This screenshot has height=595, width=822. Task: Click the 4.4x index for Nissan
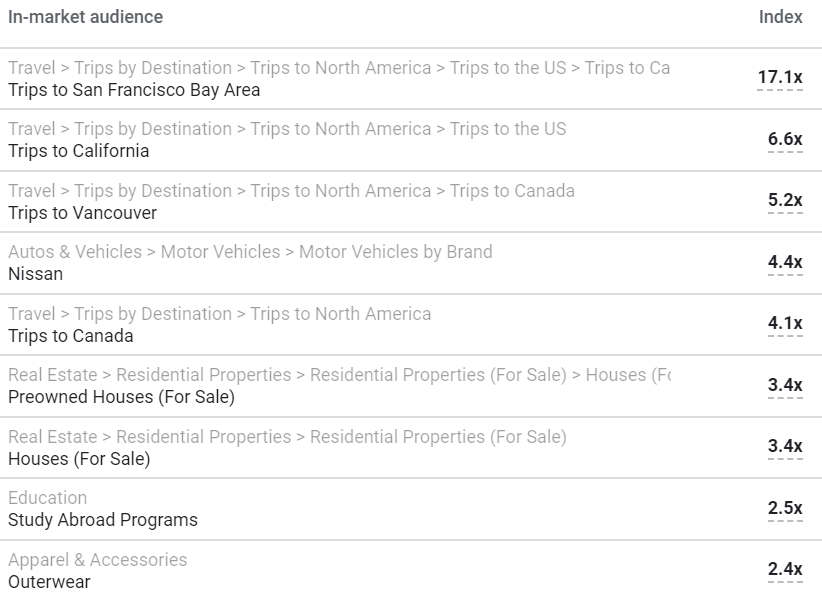tap(785, 262)
